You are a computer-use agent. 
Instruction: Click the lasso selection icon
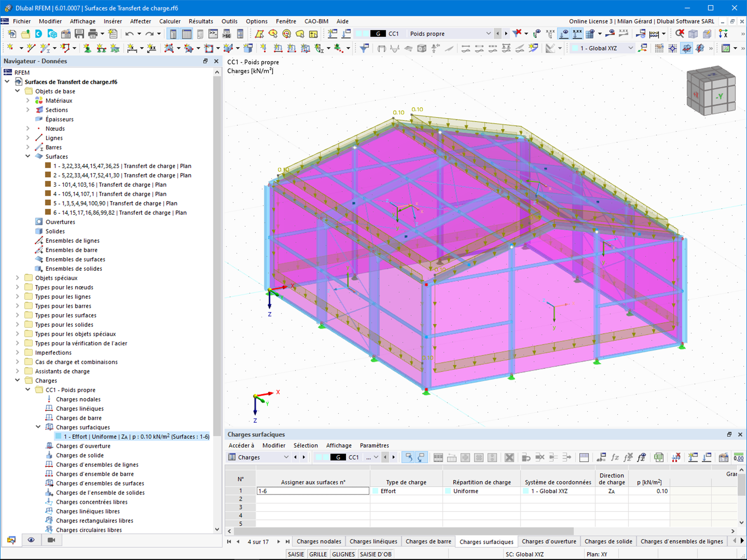point(300,34)
